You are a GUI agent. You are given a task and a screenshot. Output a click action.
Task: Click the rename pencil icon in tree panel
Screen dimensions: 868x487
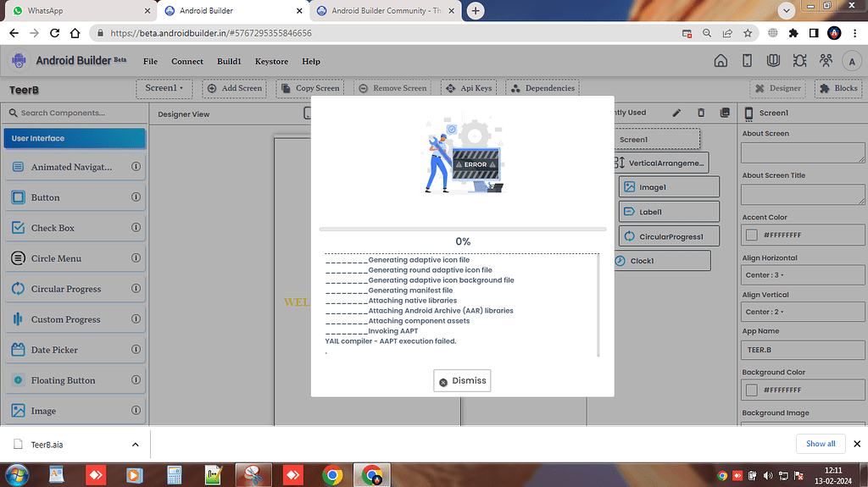coord(676,113)
